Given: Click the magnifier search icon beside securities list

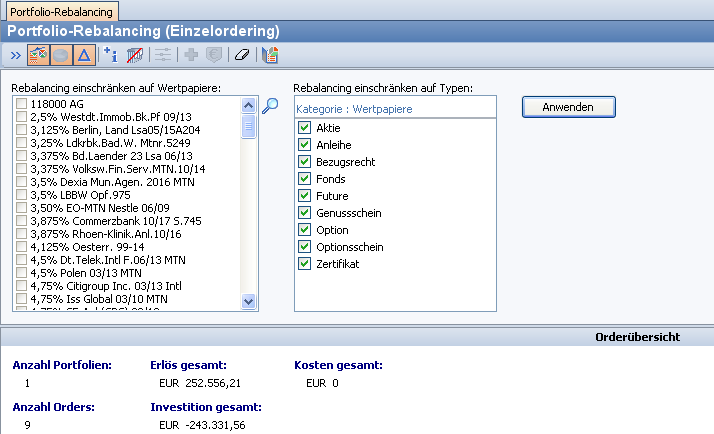Looking at the screenshot, I should 269,106.
